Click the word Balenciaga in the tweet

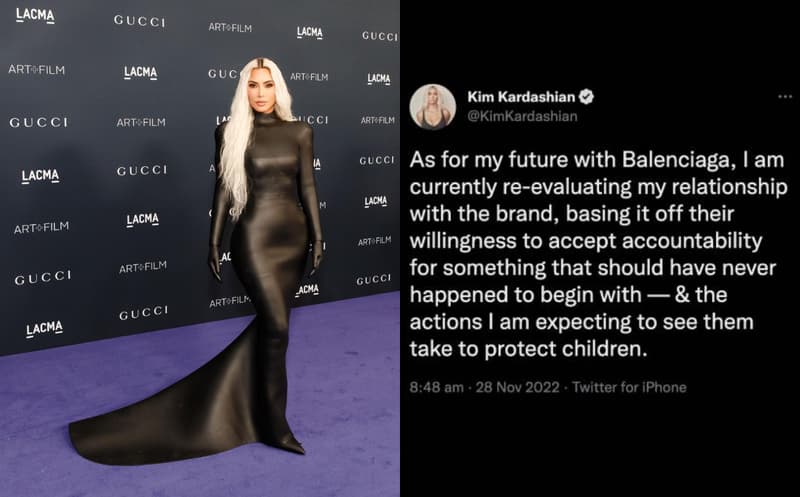tap(678, 160)
